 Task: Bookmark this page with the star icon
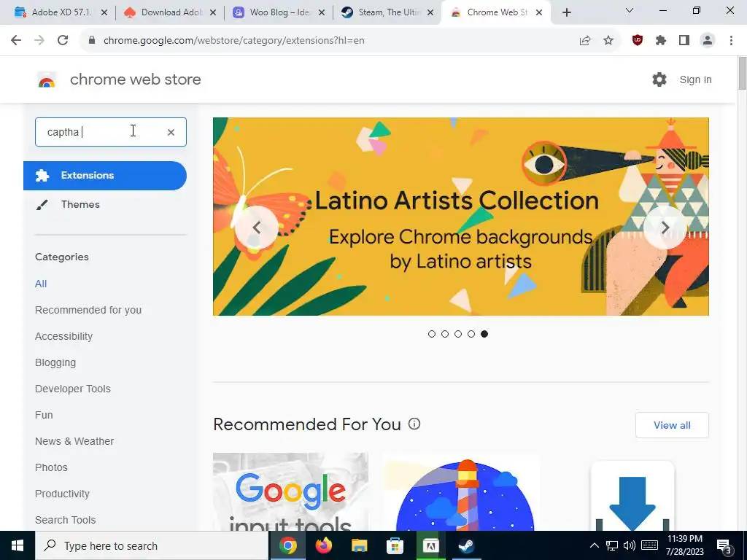608,41
